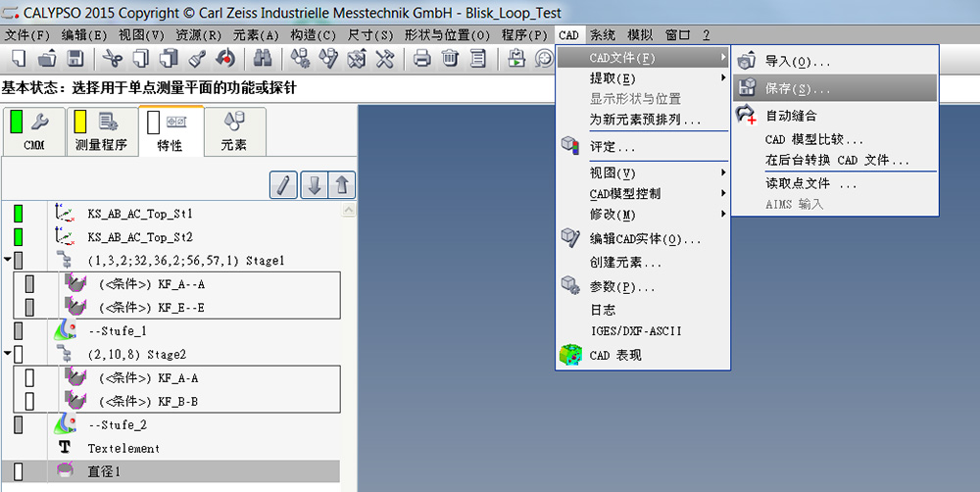Click the 自动缝合 icon in submenu
Viewport: 980px width, 492px height.
pyautogui.click(x=746, y=115)
